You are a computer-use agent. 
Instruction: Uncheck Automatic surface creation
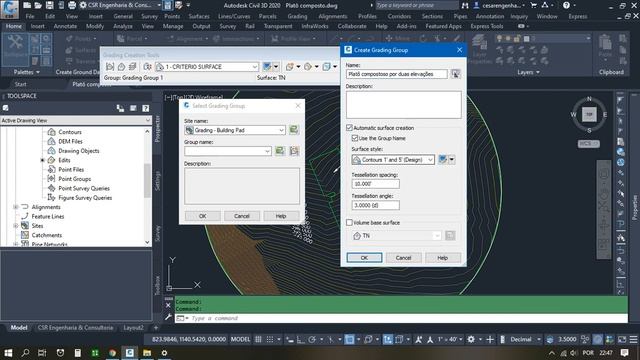(349, 128)
